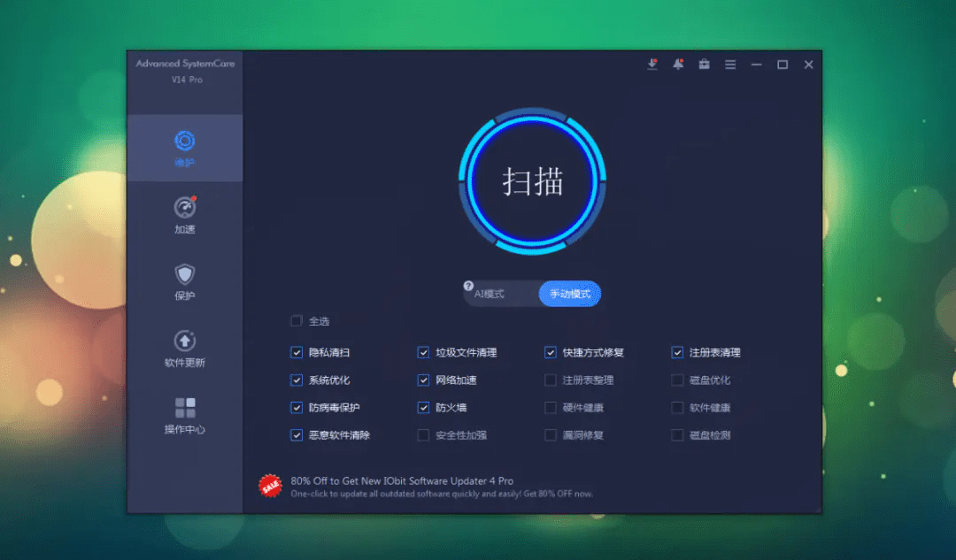Close the Advanced SystemCare window
956x560 pixels.
(809, 65)
